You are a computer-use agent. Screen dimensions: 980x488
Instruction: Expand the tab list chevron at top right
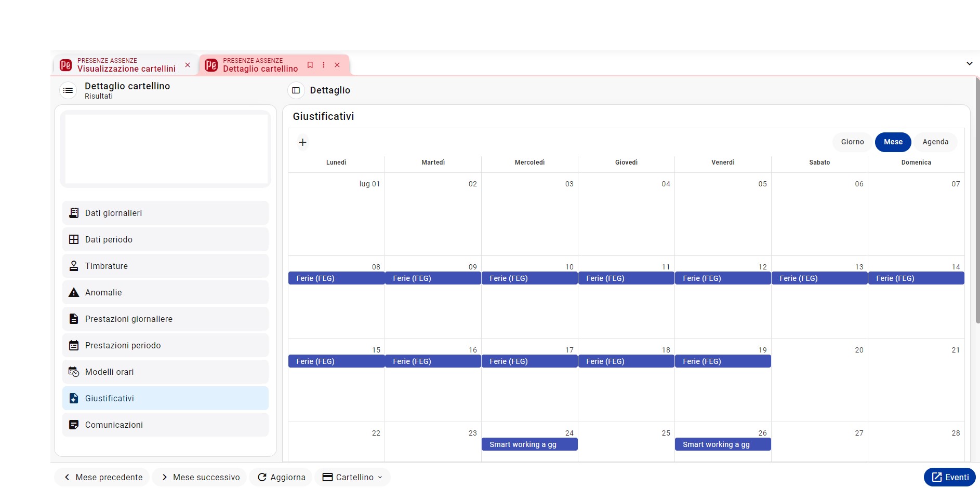tap(969, 63)
